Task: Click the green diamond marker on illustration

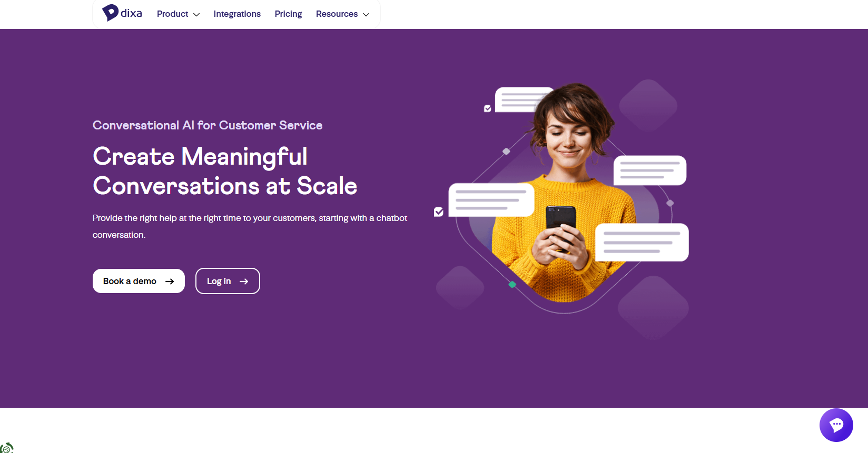Action: coord(512,285)
